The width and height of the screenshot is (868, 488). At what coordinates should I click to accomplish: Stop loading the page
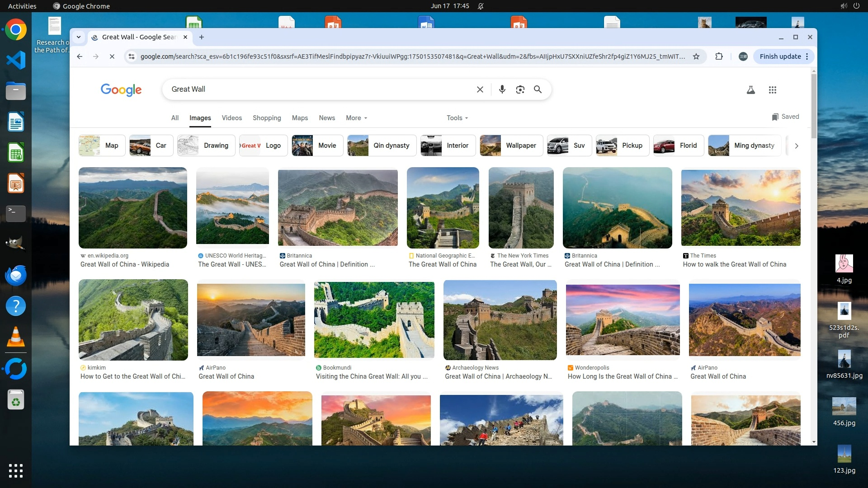(x=112, y=56)
